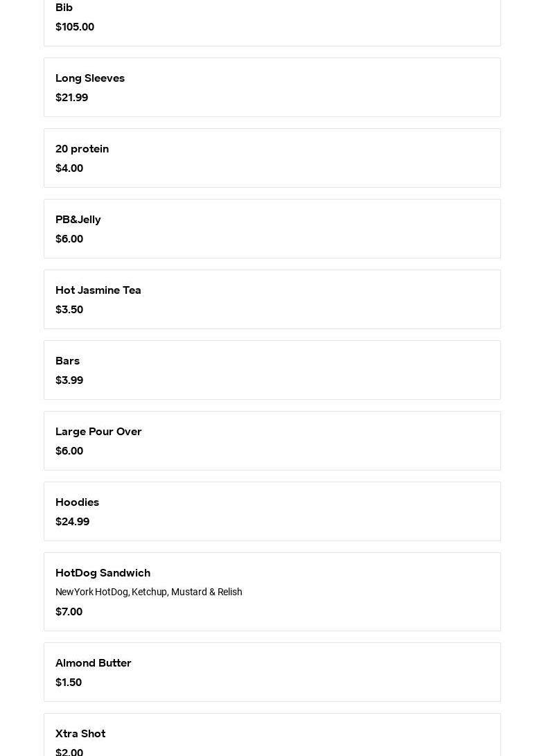Choose the Almond Butter add-on card
The width and height of the screenshot is (544, 756).
pos(272,672)
